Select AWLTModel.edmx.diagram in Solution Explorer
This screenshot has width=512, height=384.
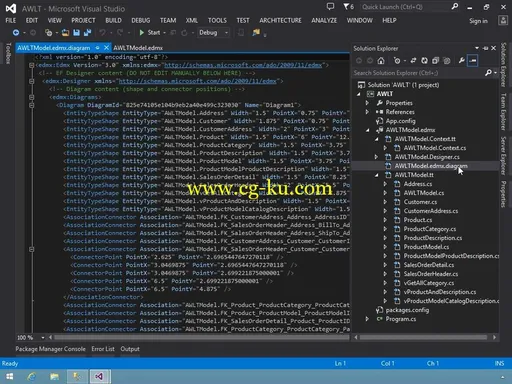431,166
